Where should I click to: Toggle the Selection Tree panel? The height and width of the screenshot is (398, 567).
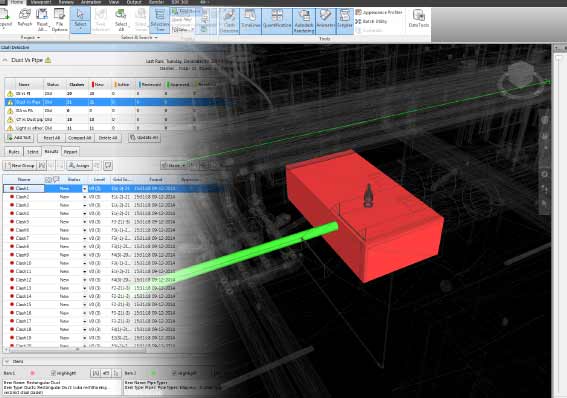[x=159, y=21]
